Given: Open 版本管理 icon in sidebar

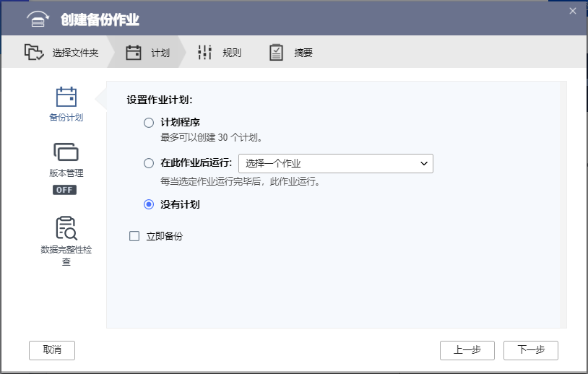Looking at the screenshot, I should (66, 152).
